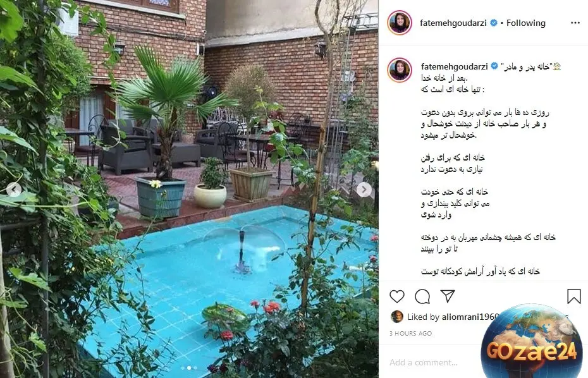588x378 pixels.
Task: Open comments via speech bubble icon
Action: tap(422, 296)
